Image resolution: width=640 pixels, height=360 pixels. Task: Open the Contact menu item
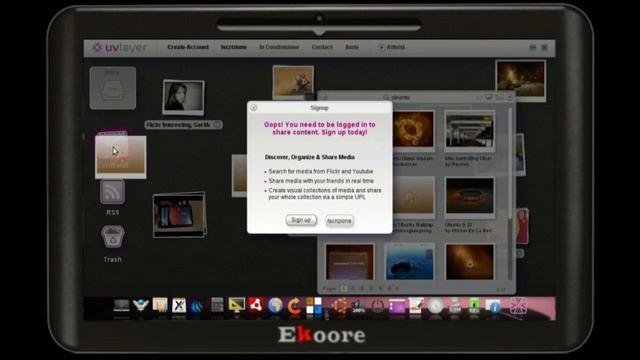click(x=322, y=47)
